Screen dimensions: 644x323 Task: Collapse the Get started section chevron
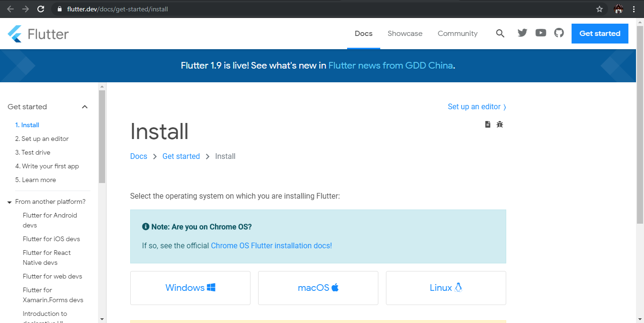tap(84, 107)
